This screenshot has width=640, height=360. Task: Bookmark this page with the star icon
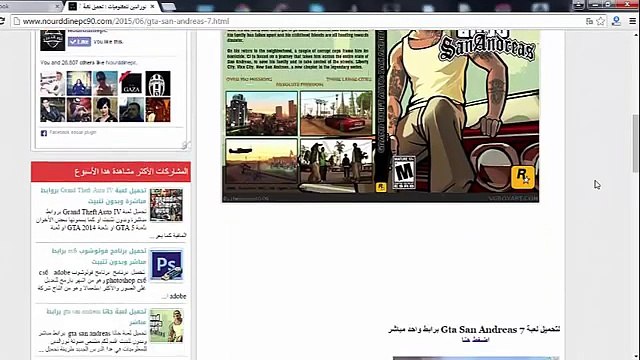click(600, 21)
